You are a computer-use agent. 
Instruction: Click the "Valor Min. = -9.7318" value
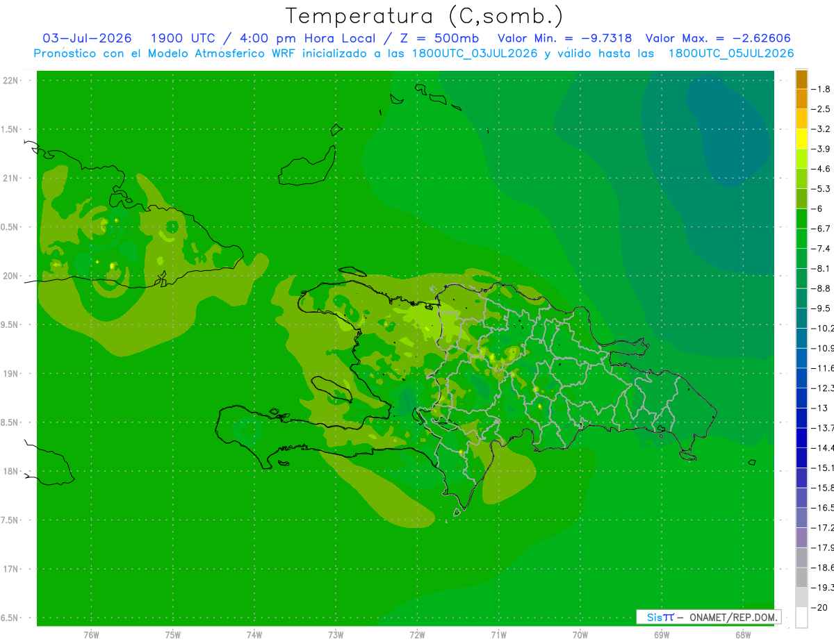click(565, 38)
